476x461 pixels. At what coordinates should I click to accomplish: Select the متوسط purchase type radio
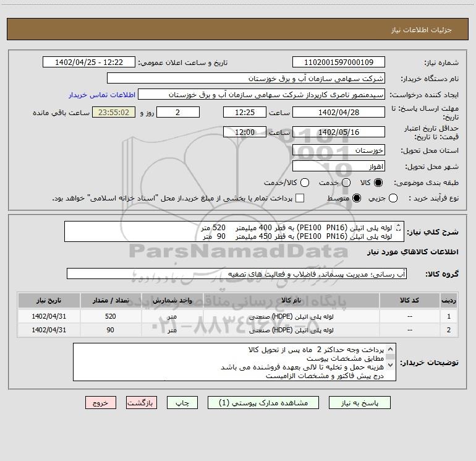[357, 198]
